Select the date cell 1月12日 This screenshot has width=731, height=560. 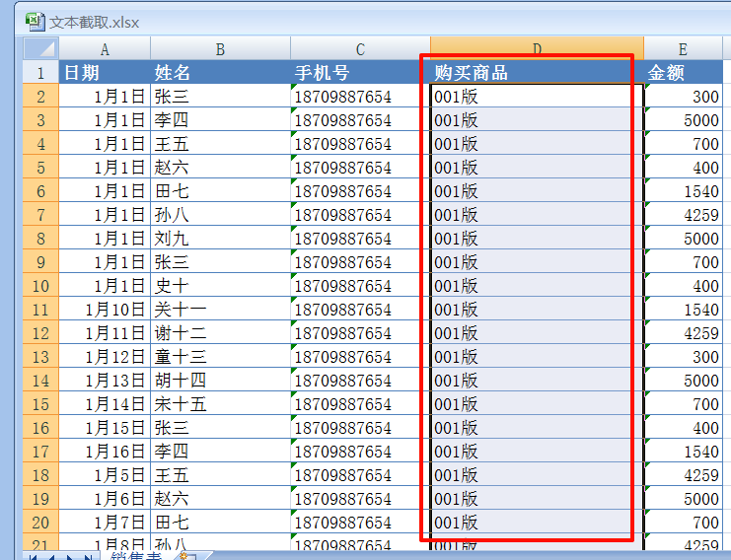pyautogui.click(x=105, y=356)
